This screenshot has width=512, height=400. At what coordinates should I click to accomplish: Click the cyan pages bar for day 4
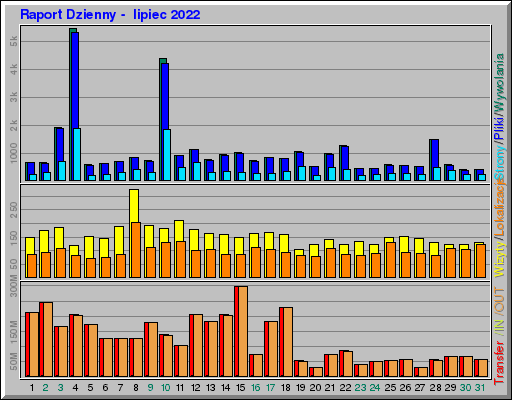(77, 154)
